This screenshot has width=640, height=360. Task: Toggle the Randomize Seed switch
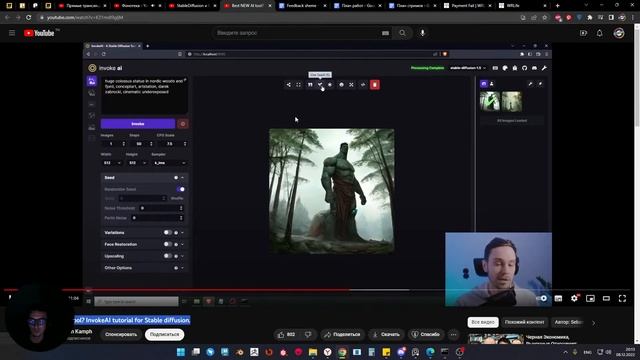pos(181,189)
